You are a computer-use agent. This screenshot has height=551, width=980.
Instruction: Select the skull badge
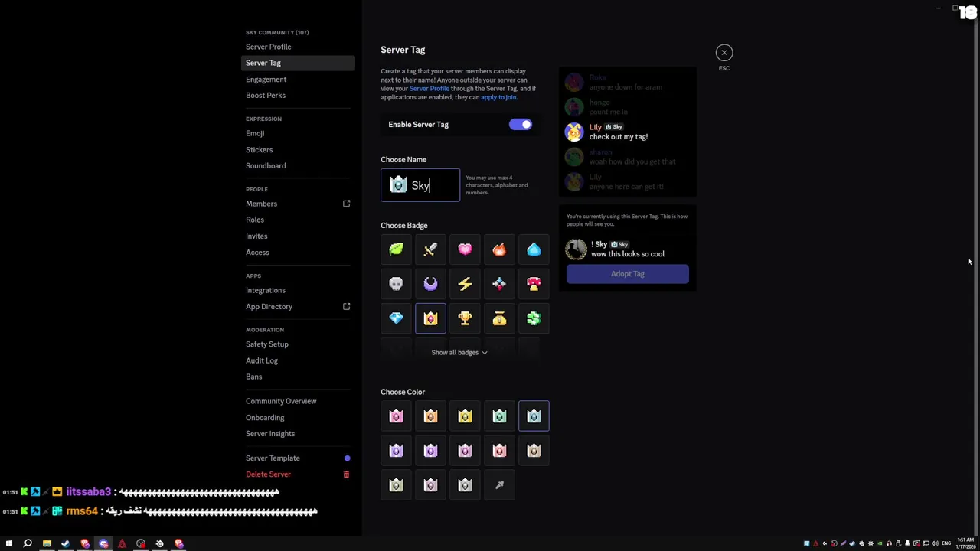click(x=396, y=284)
